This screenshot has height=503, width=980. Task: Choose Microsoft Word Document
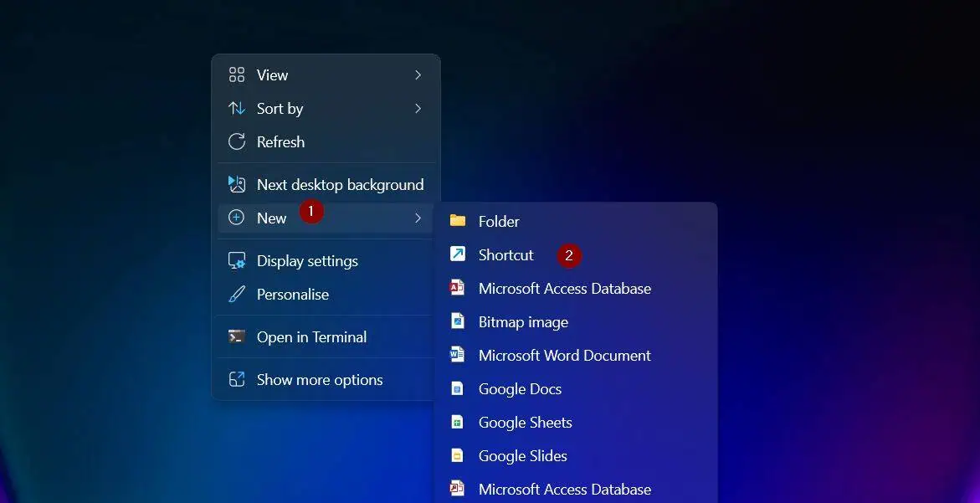click(x=576, y=355)
